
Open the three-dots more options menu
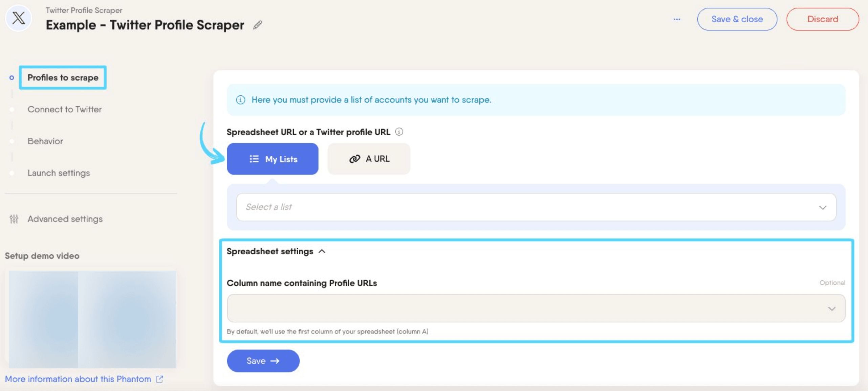click(677, 19)
